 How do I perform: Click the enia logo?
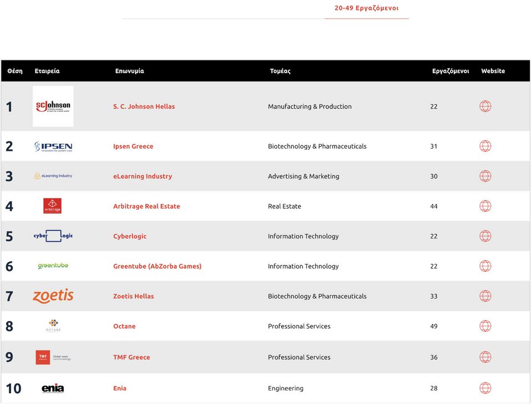[53, 388]
